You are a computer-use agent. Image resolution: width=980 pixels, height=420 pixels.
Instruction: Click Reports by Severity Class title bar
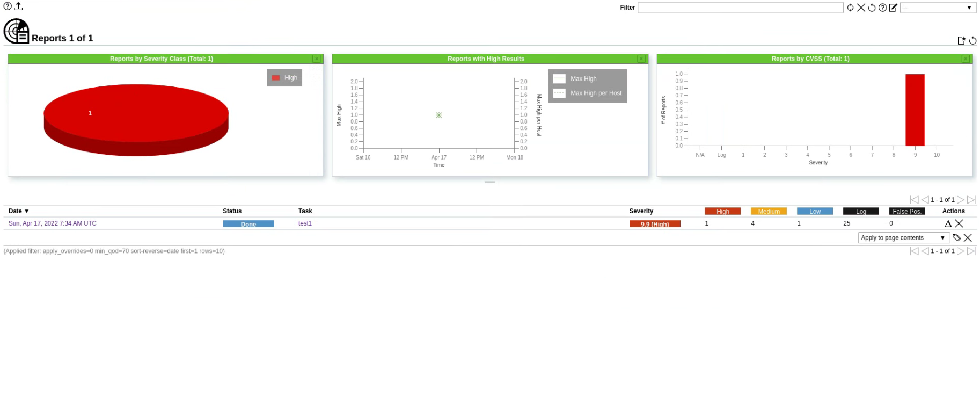162,59
